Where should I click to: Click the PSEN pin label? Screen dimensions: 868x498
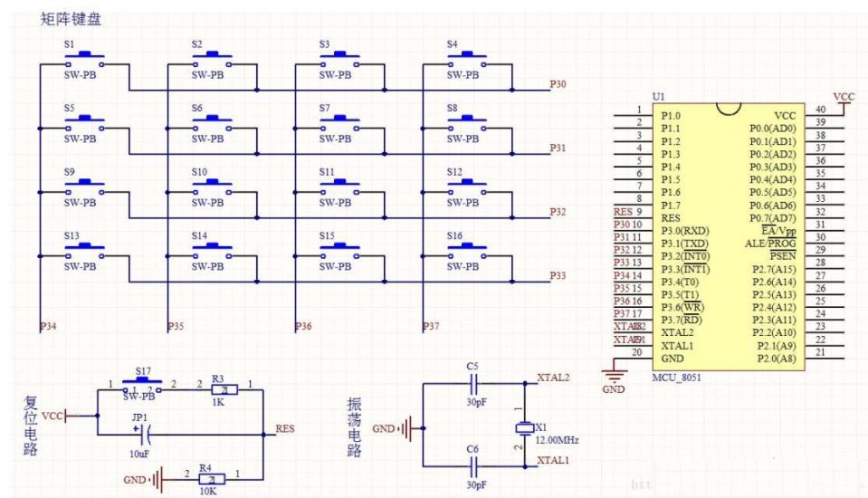click(783, 256)
